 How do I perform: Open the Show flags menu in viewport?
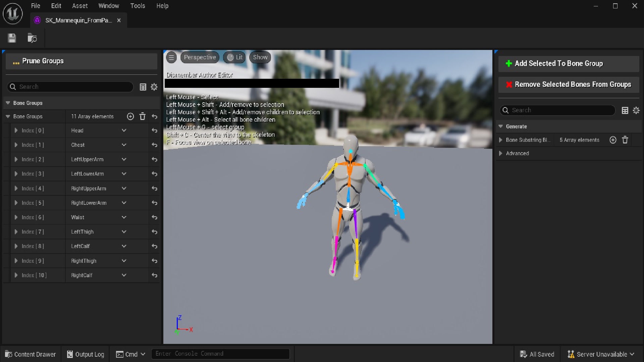[260, 57]
